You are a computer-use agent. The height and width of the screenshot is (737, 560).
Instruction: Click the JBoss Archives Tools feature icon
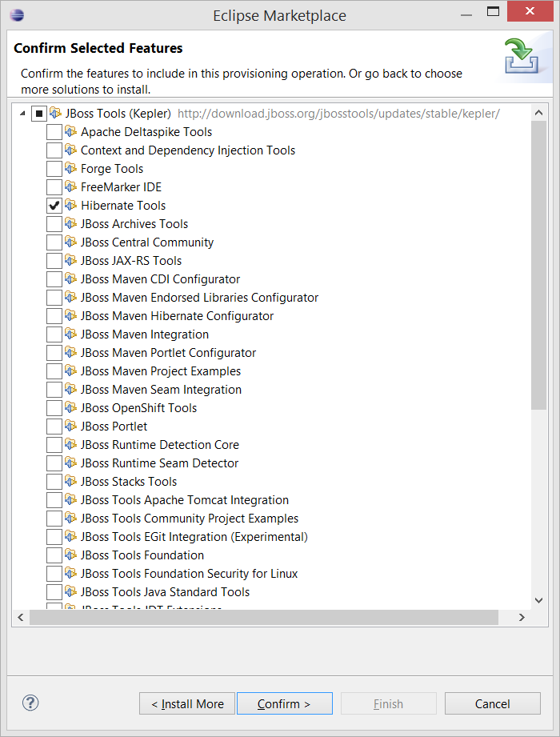70,223
